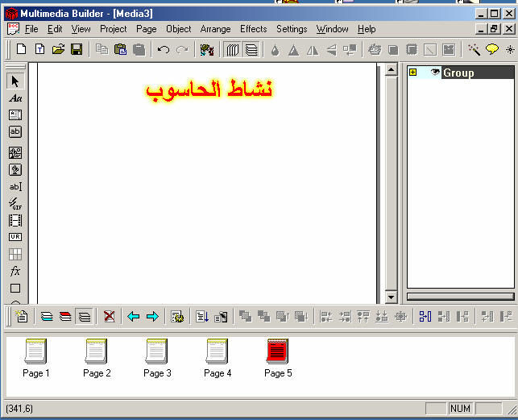Select the Page 3 thumbnail
The image size is (518, 420).
point(157,358)
